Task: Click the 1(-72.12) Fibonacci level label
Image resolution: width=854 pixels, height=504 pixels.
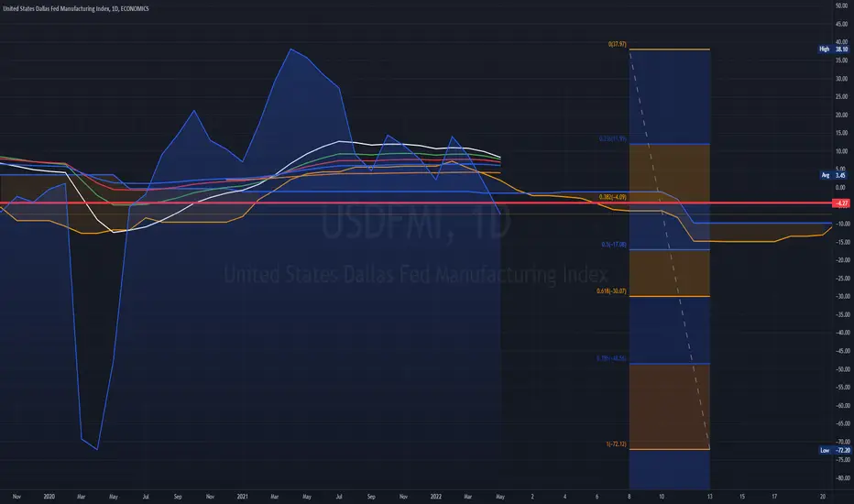Action: [x=616, y=444]
